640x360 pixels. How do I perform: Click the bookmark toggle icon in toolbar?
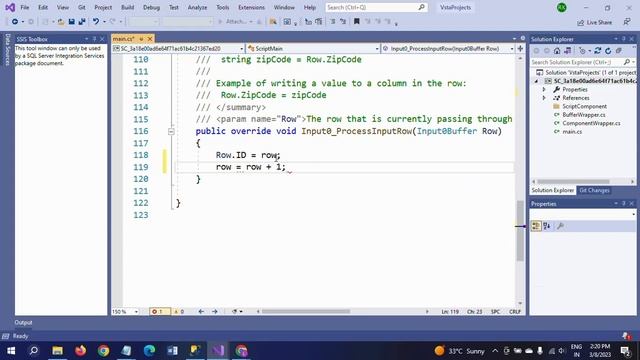(x=356, y=22)
